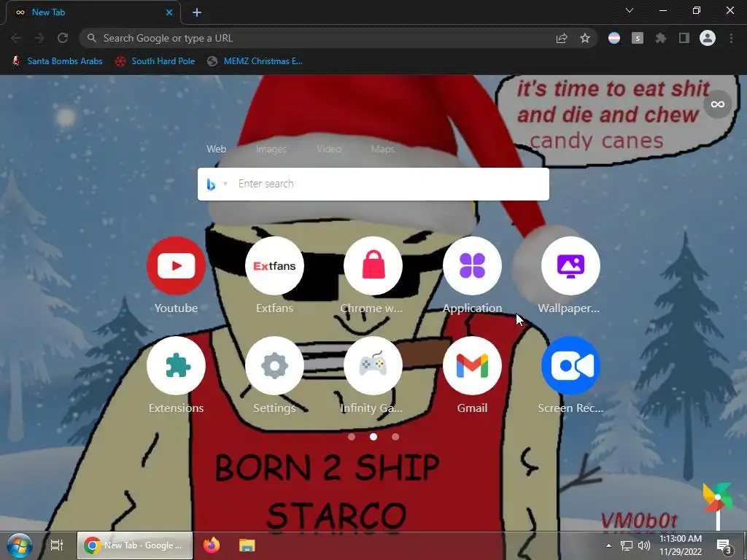Open the Screen Recorder shortcut
The height and width of the screenshot is (560, 747).
pos(570,366)
